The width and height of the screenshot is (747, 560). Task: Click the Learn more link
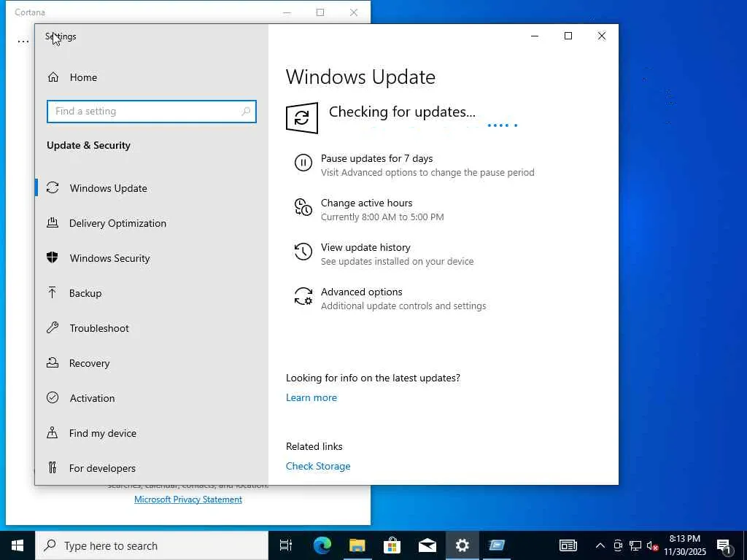tap(311, 397)
